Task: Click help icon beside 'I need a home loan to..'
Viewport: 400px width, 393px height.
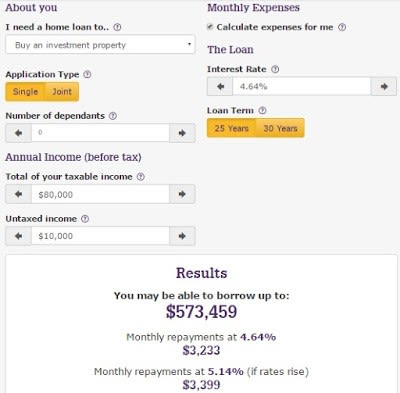Action: [x=117, y=27]
